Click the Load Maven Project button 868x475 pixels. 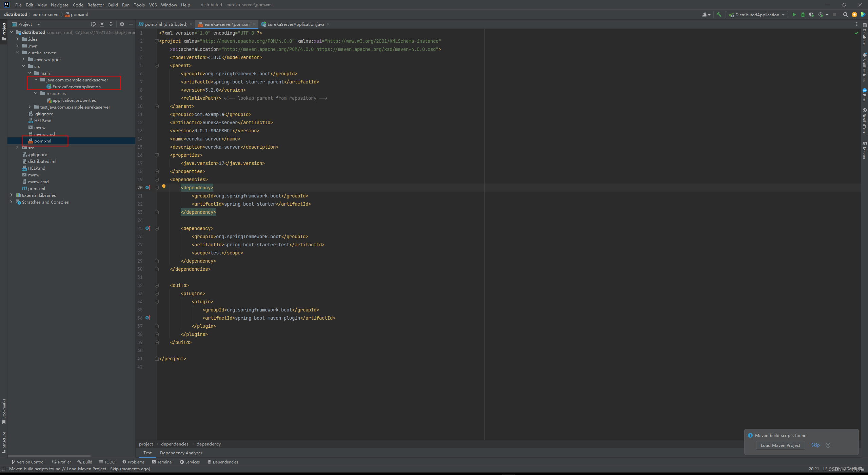[780, 445]
